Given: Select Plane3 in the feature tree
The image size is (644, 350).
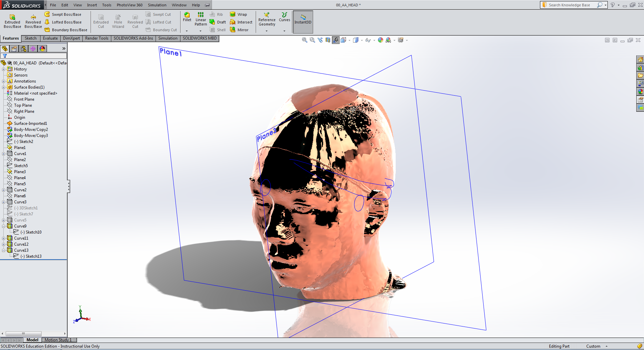Looking at the screenshot, I should (x=20, y=172).
